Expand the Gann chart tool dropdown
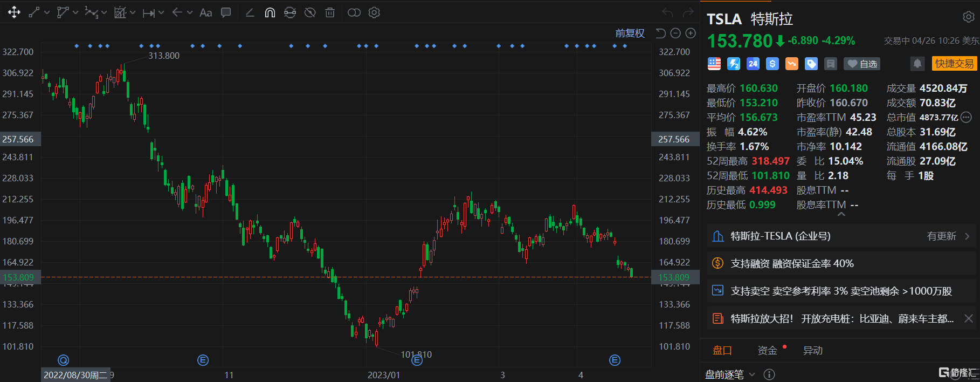 pyautogui.click(x=133, y=12)
